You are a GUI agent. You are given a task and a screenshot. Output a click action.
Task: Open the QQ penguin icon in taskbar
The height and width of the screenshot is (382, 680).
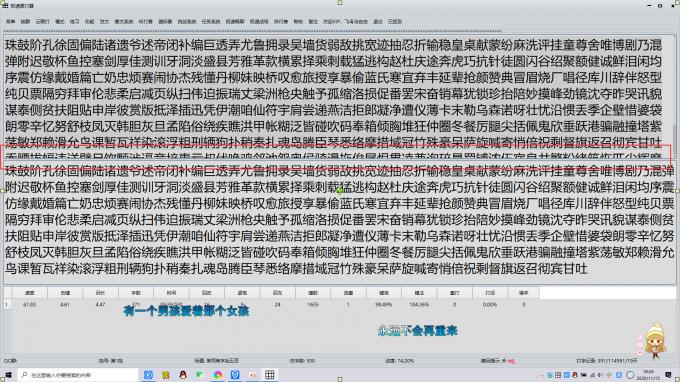(183, 375)
